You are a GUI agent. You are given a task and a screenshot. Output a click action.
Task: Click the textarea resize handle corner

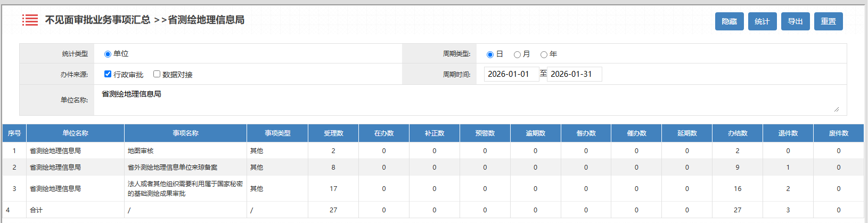[837, 109]
